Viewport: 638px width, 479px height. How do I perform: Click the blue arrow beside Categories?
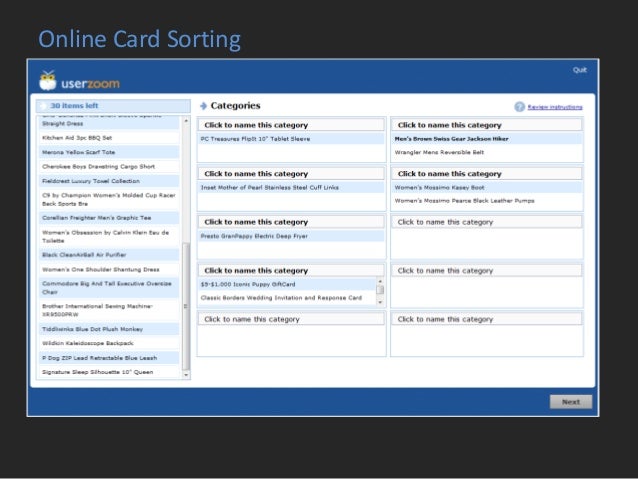pyautogui.click(x=203, y=106)
